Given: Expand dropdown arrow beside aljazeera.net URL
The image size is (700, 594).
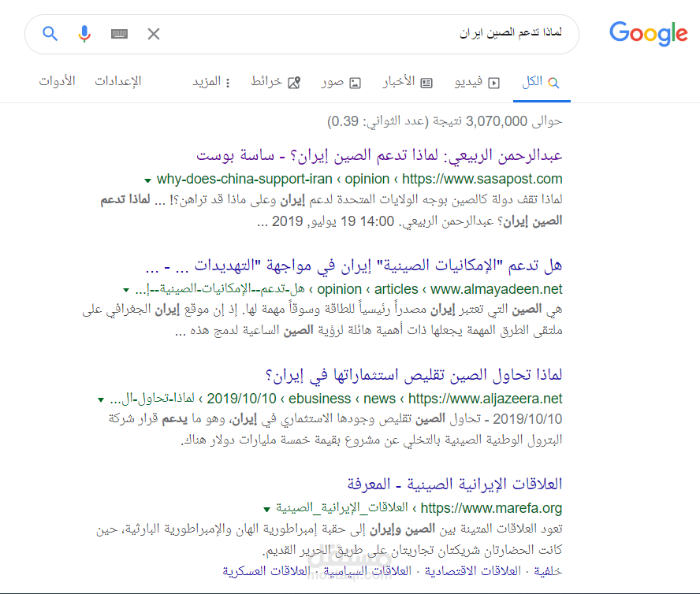Looking at the screenshot, I should click(101, 399).
